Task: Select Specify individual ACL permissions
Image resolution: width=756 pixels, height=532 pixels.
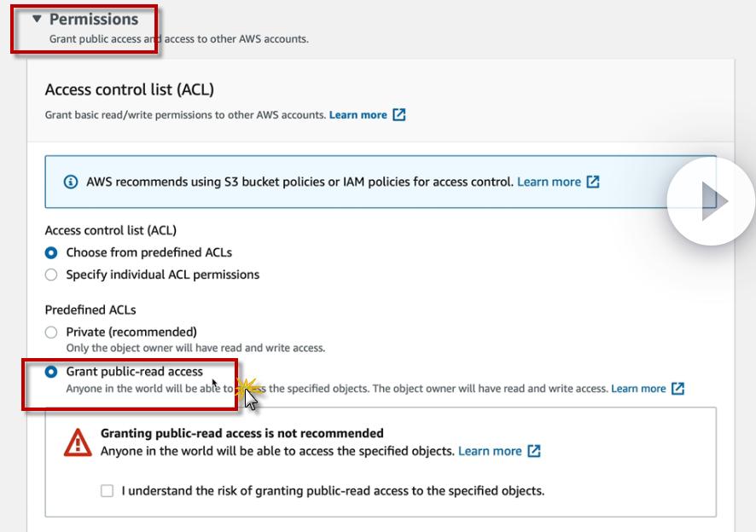Action: click(51, 275)
